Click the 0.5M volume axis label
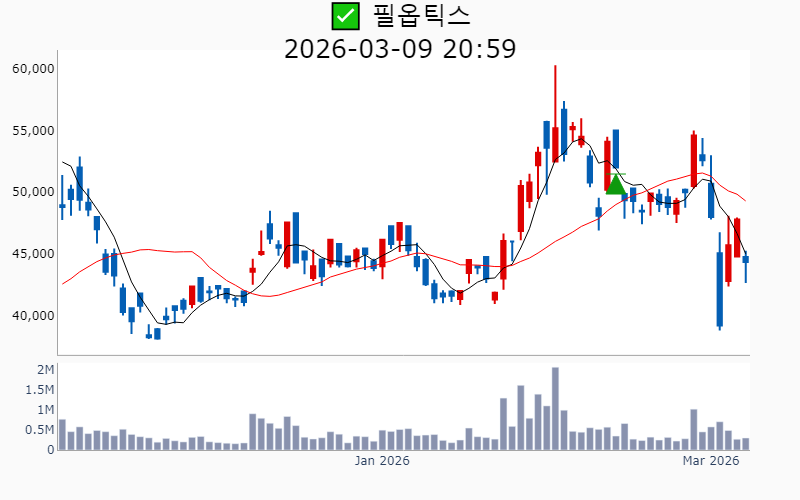 (40, 430)
